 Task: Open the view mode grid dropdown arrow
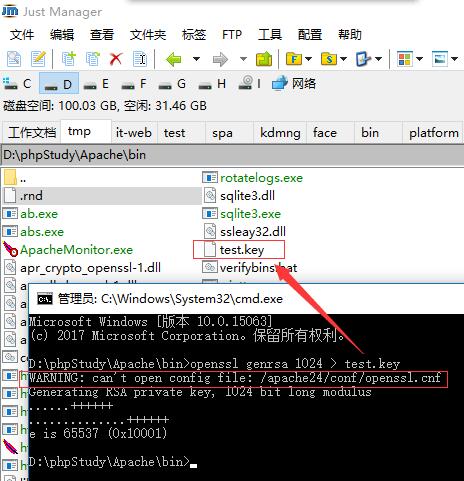pos(419,59)
